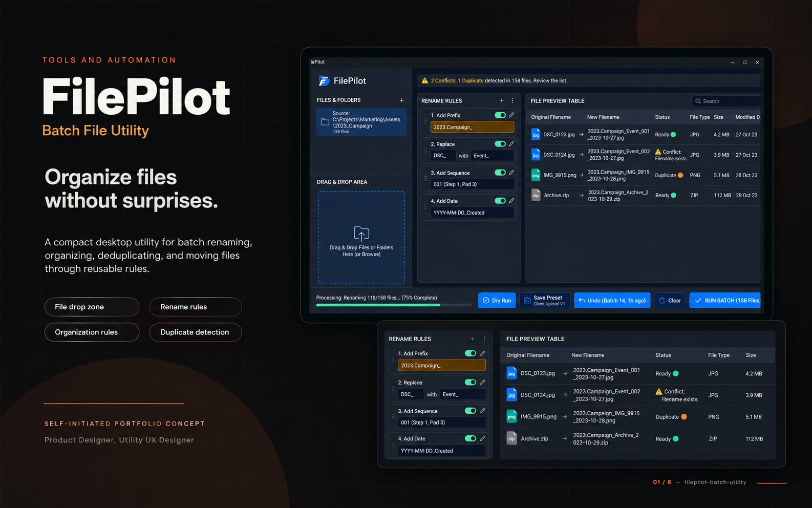
Task: Toggle the Replace rule switch in main window
Action: point(500,144)
